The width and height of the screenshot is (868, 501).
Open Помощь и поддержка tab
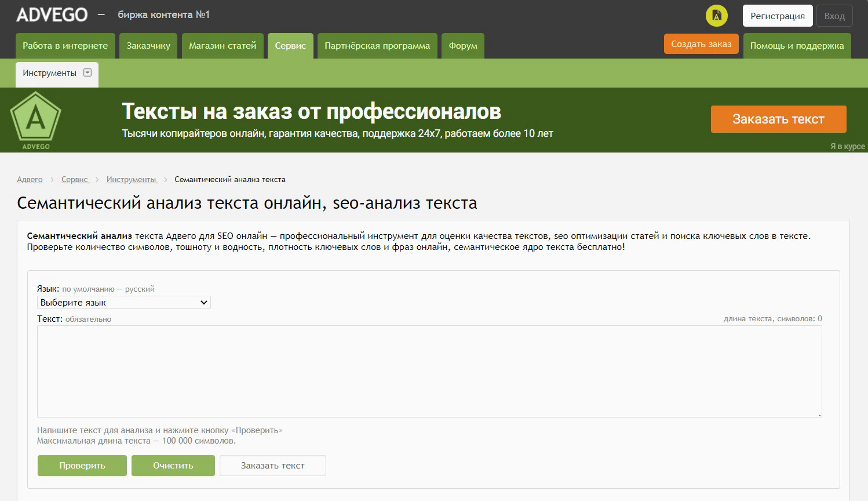[x=797, y=46]
